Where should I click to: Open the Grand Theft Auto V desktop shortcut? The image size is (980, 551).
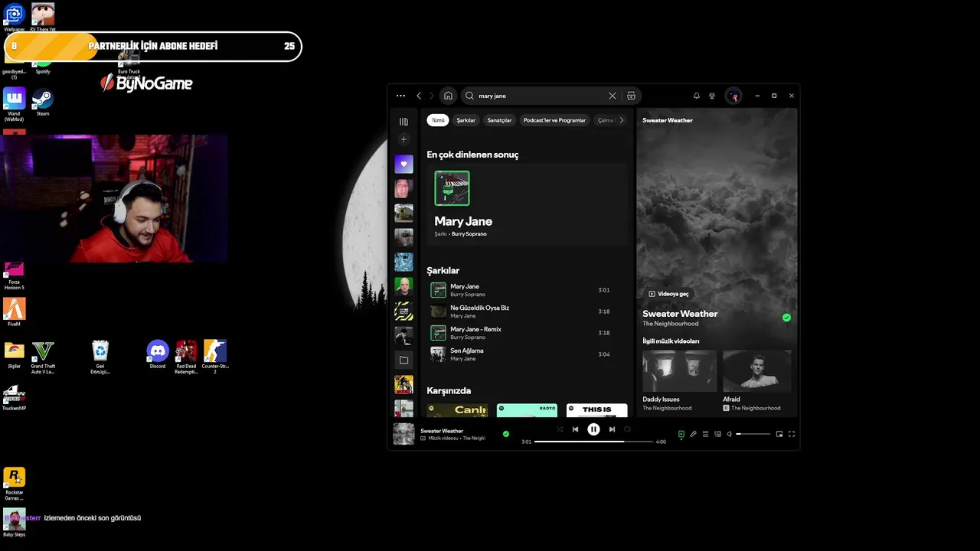click(x=43, y=357)
